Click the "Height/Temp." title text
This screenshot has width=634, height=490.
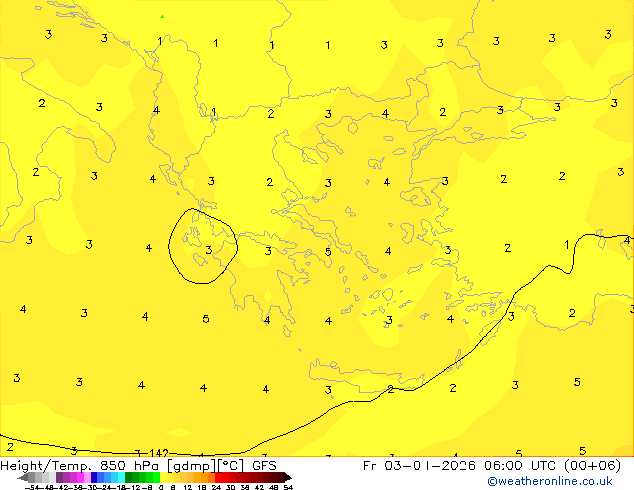pos(46,466)
